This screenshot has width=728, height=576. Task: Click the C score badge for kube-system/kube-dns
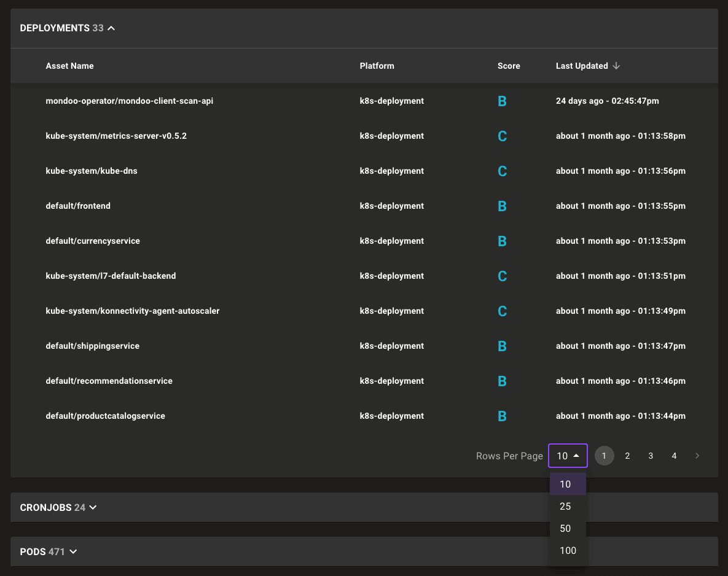click(502, 171)
